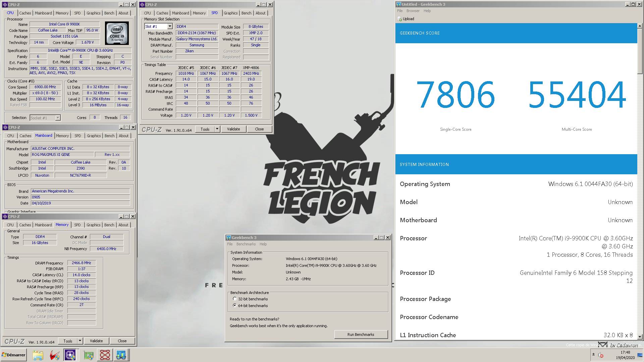Click BIOS version value 0905
This screenshot has width=644, height=362.
pos(80,197)
